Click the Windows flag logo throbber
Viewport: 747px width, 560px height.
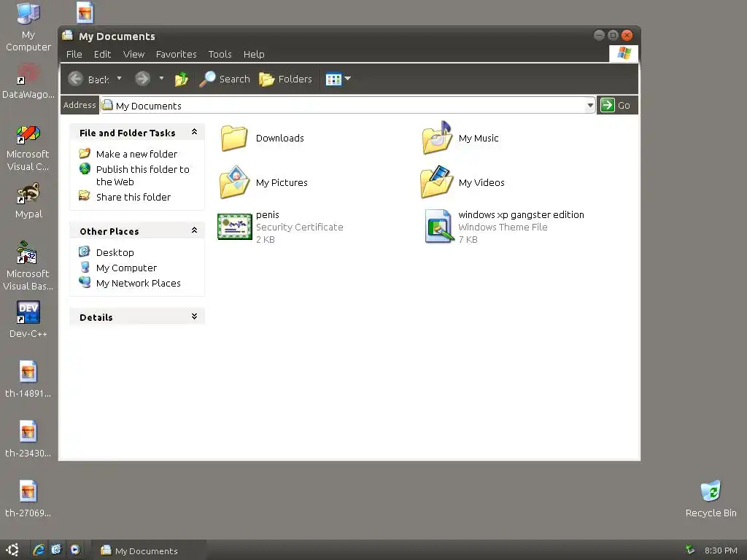click(624, 53)
